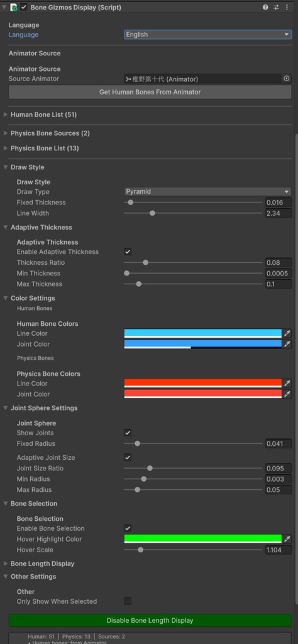Viewport: 298px width, 644px height.
Task: Open object picker for Source Animator
Action: [x=287, y=79]
